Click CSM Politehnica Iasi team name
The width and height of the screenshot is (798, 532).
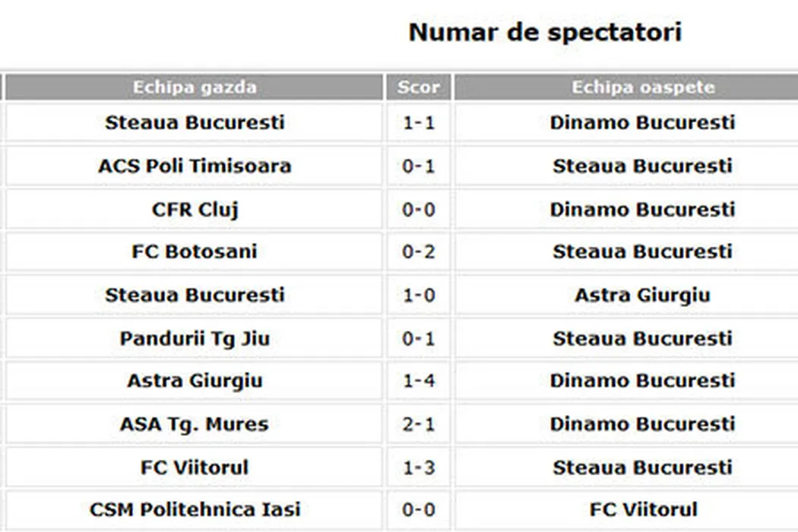195,509
